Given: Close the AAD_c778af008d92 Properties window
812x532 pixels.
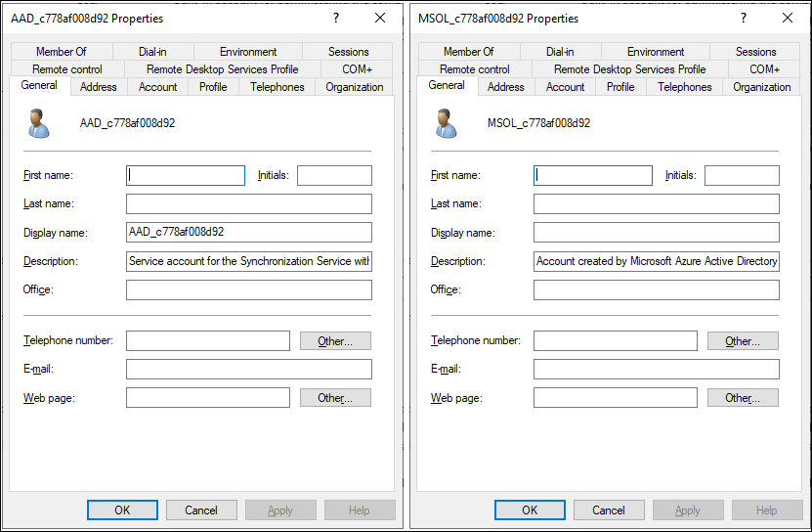Looking at the screenshot, I should coord(380,19).
